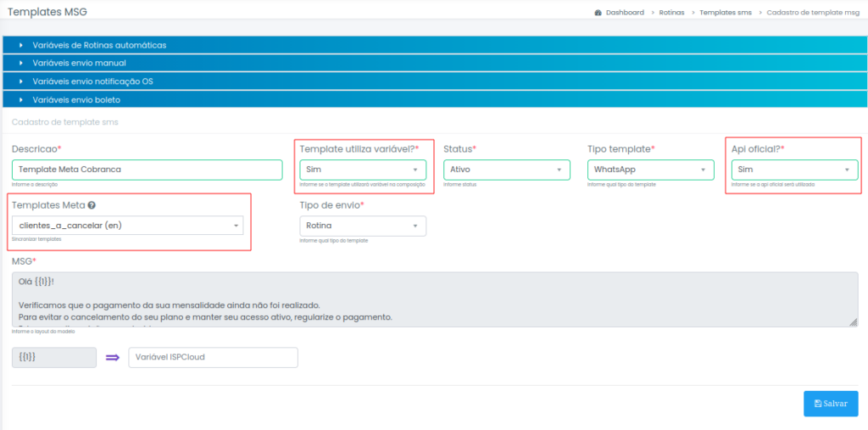This screenshot has height=430, width=868.
Task: Go to Templates sms breadcrumb link
Action: (725, 13)
